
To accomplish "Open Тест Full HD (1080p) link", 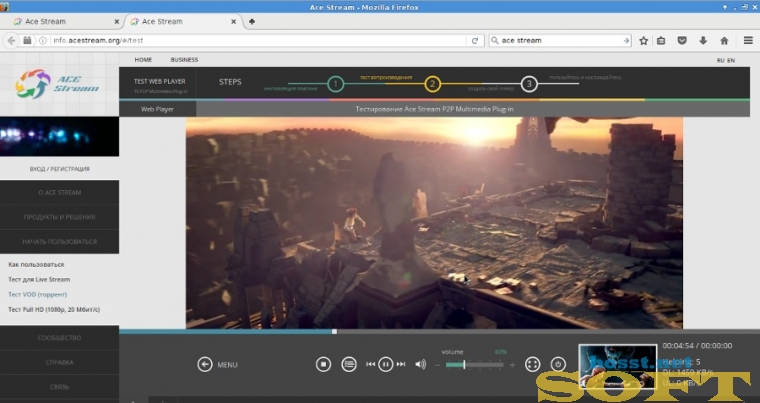I will 54,309.
